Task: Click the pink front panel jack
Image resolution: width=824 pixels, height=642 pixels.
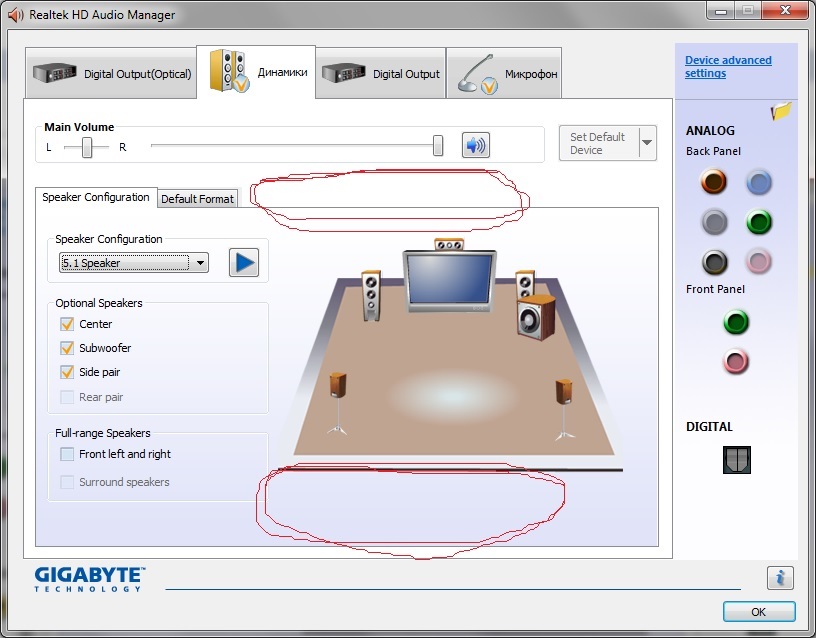Action: (736, 361)
